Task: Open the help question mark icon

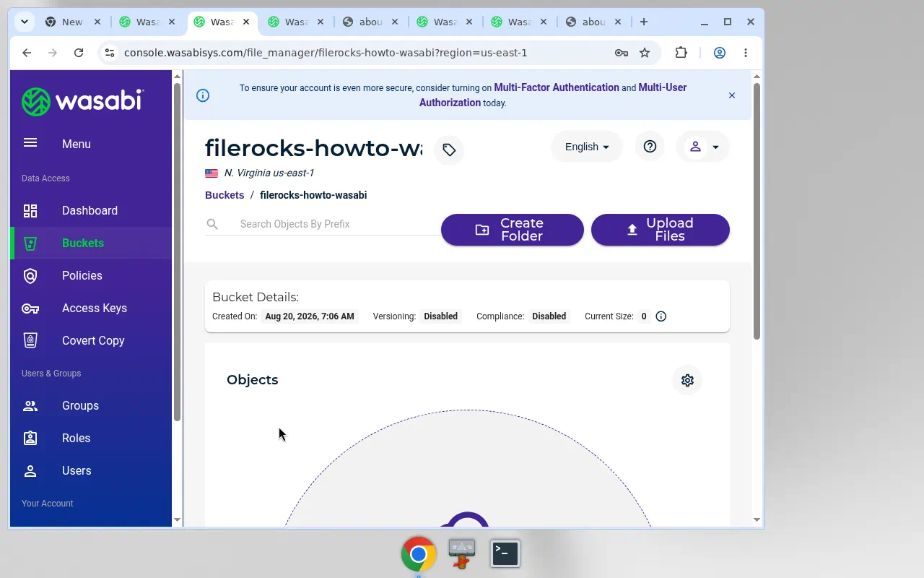Action: (650, 147)
